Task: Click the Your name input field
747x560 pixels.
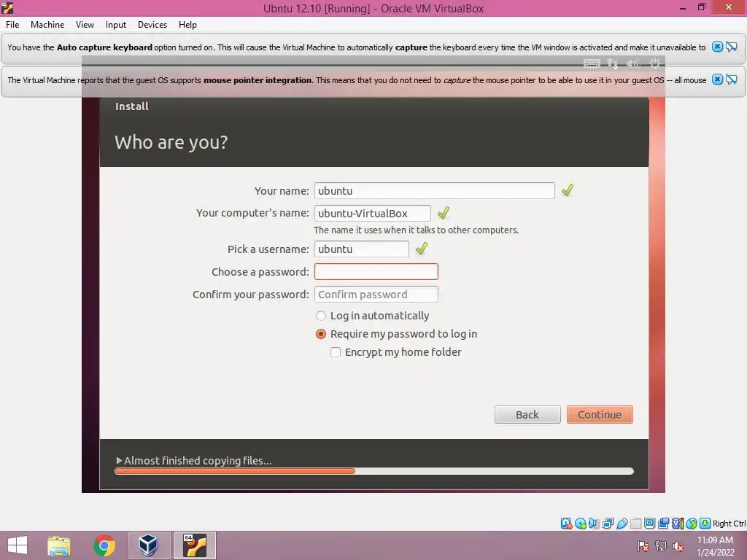Action: (x=435, y=190)
